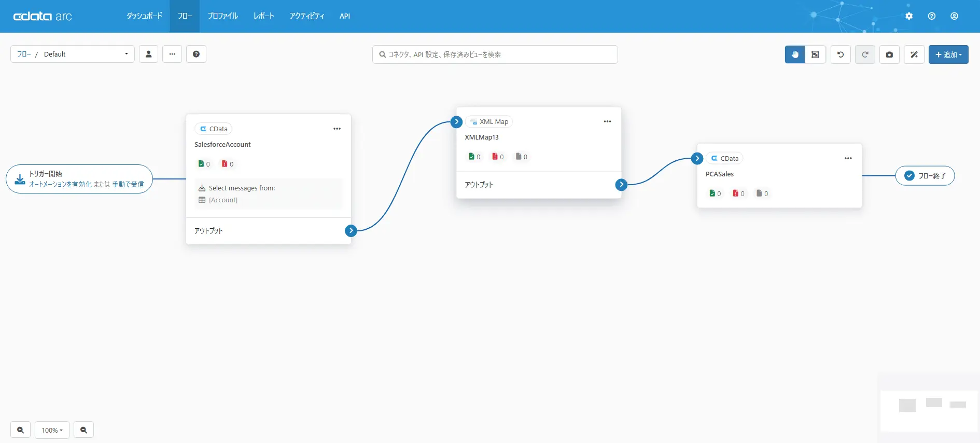
Task: Expand the 100% zoom level dropdown
Action: click(x=52, y=430)
